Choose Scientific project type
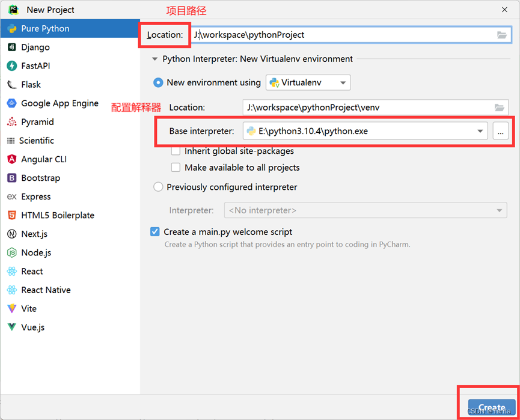Image resolution: width=520 pixels, height=420 pixels. coord(70,141)
